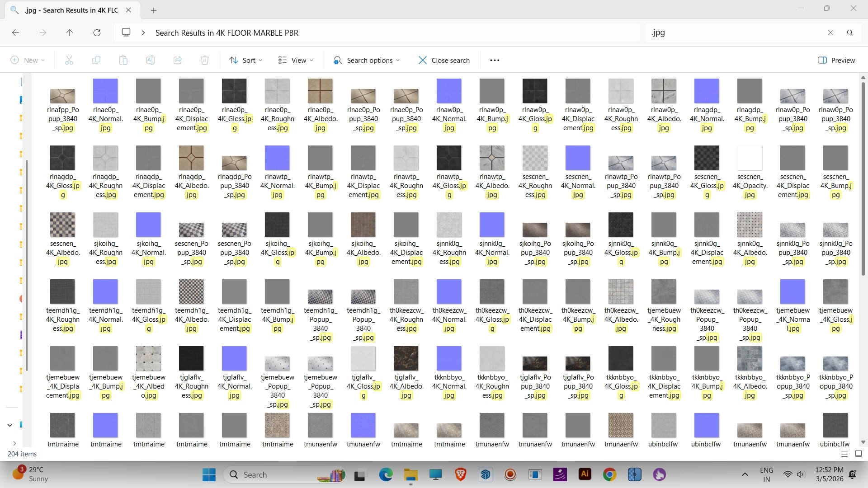Viewport: 868px width, 488px height.
Task: Toggle the Preview pane
Action: click(836, 60)
